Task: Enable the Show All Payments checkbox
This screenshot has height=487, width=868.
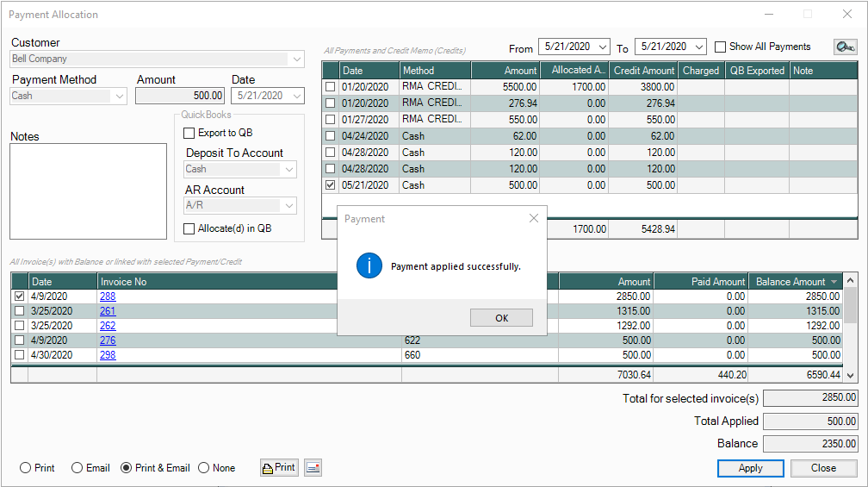Action: (x=721, y=47)
